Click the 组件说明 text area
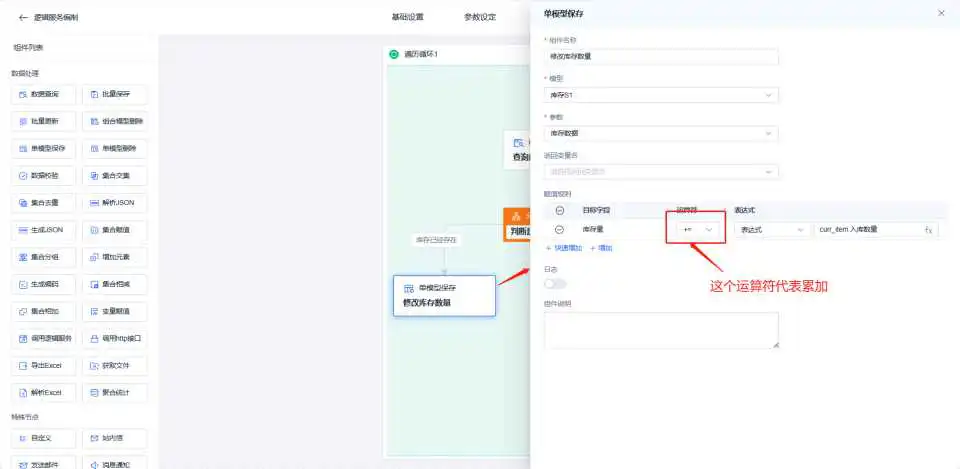The image size is (960, 469). pos(661,331)
